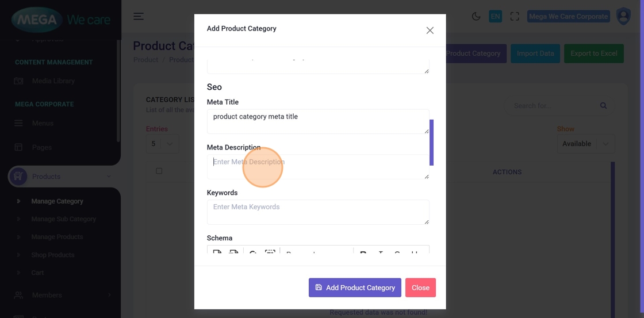Open the Show Available dropdown
This screenshot has width=644, height=318.
585,144
